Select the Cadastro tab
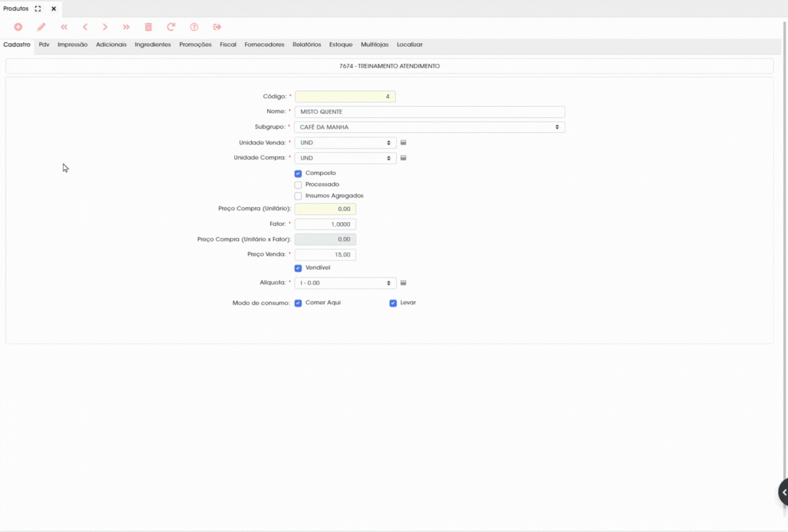The height and width of the screenshot is (532, 788). [x=17, y=45]
